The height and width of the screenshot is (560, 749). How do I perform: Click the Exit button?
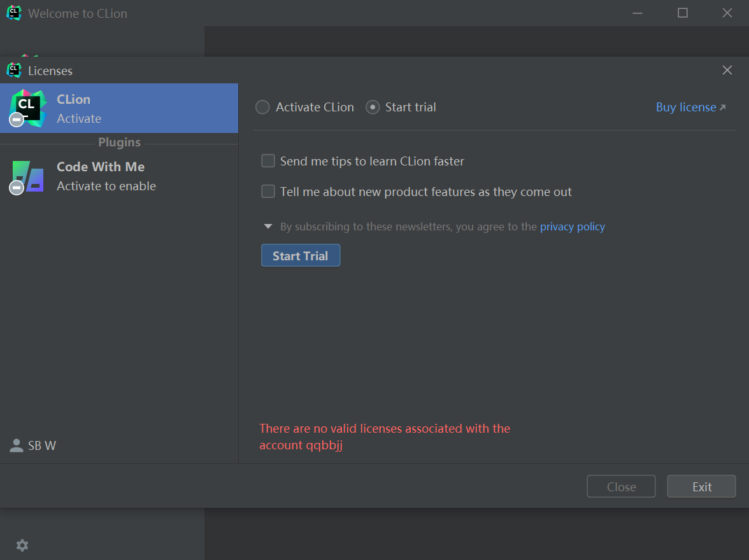point(701,486)
